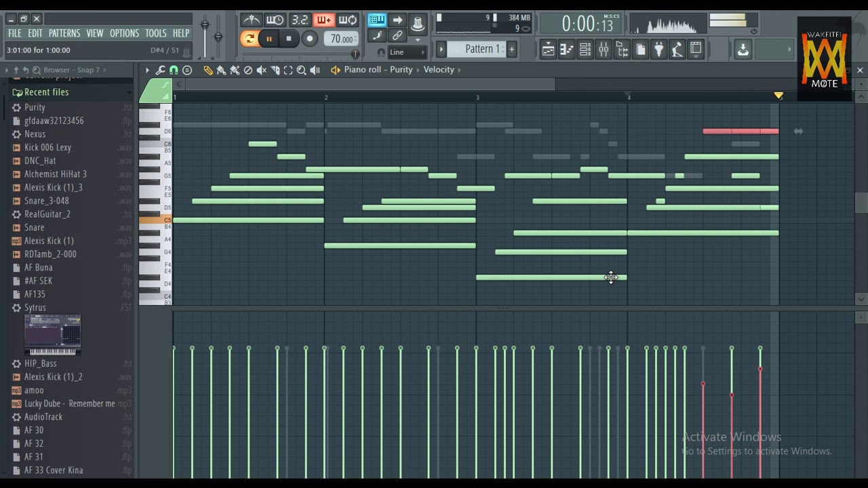Toggle song/pattern mode switch
The width and height of the screenshot is (868, 488).
pos(250,39)
